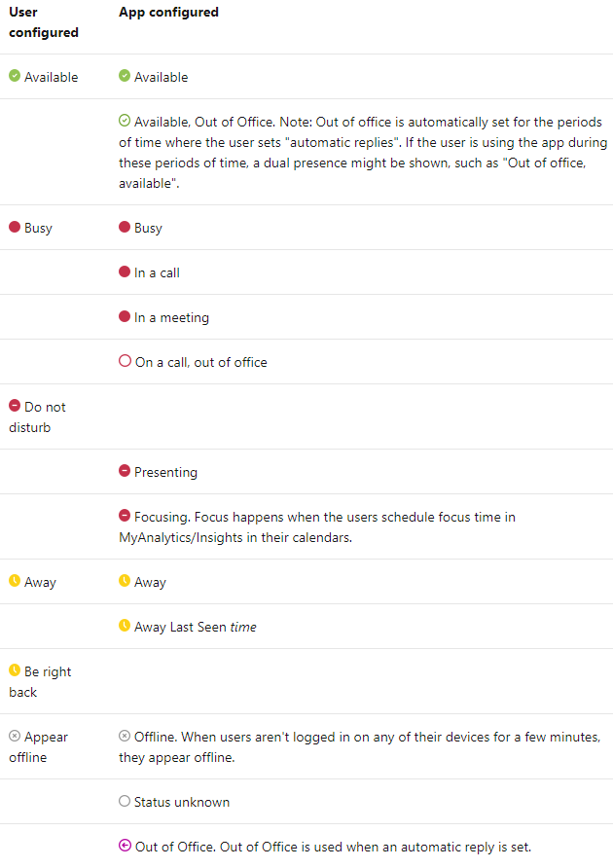Screen dimensions: 613x868
Task: Click the red In a call status icon
Action: click(x=125, y=271)
